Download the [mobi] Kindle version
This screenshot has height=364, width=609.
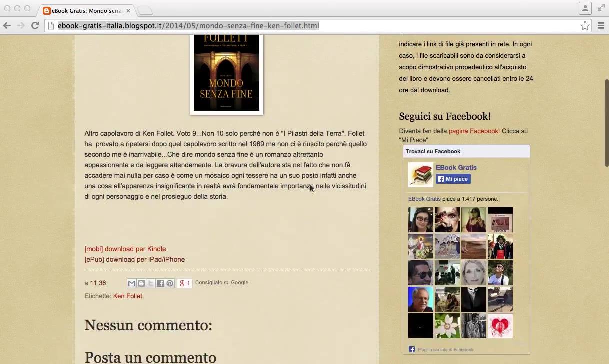125,249
